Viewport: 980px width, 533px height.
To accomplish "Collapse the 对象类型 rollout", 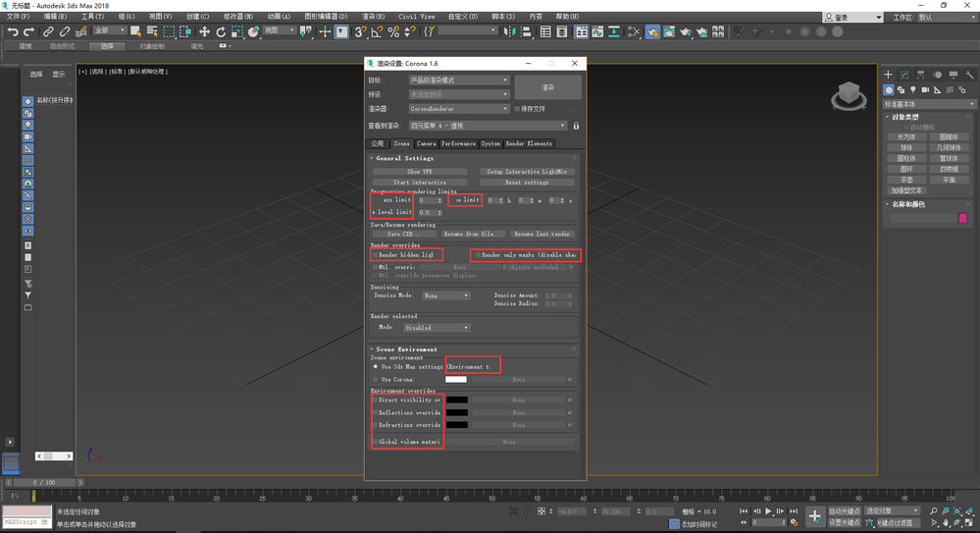I will pyautogui.click(x=905, y=117).
